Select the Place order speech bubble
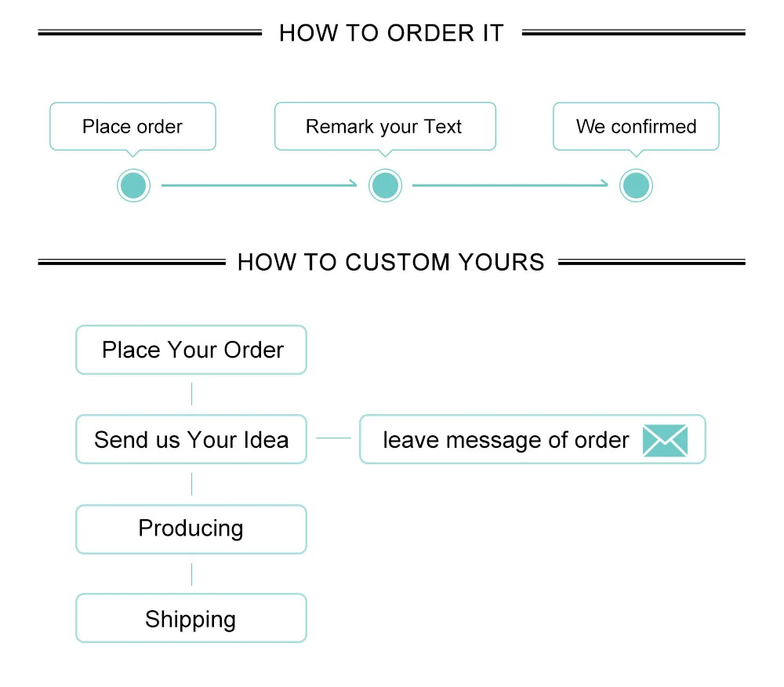Image resolution: width=784 pixels, height=687 pixels. pos(133,126)
